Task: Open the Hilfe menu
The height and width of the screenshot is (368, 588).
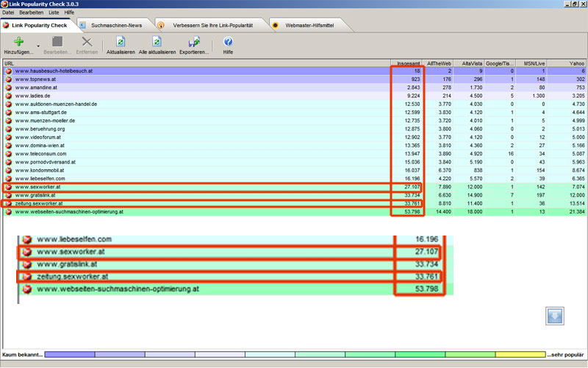Action: point(69,13)
